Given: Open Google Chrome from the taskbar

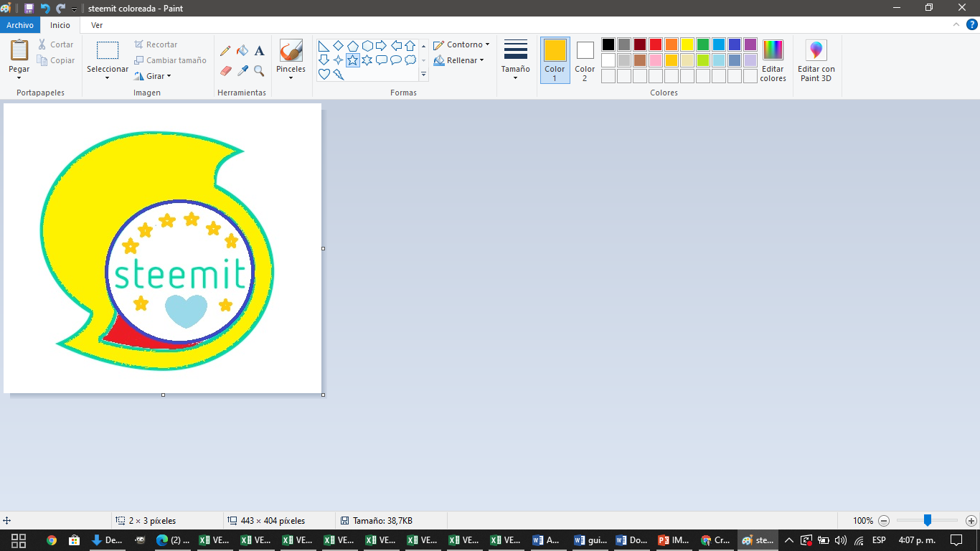Looking at the screenshot, I should [x=52, y=540].
